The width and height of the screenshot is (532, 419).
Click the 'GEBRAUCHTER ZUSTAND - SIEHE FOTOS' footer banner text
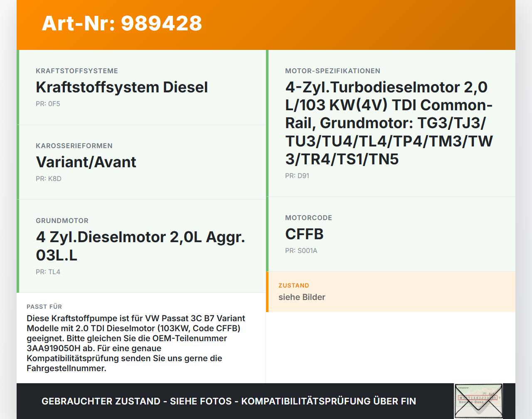[229, 401]
